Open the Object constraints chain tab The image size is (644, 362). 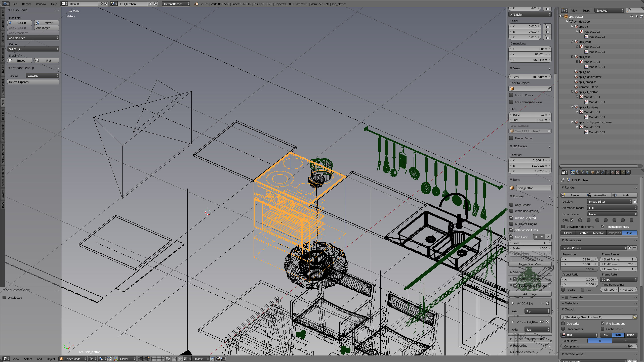[x=598, y=172]
